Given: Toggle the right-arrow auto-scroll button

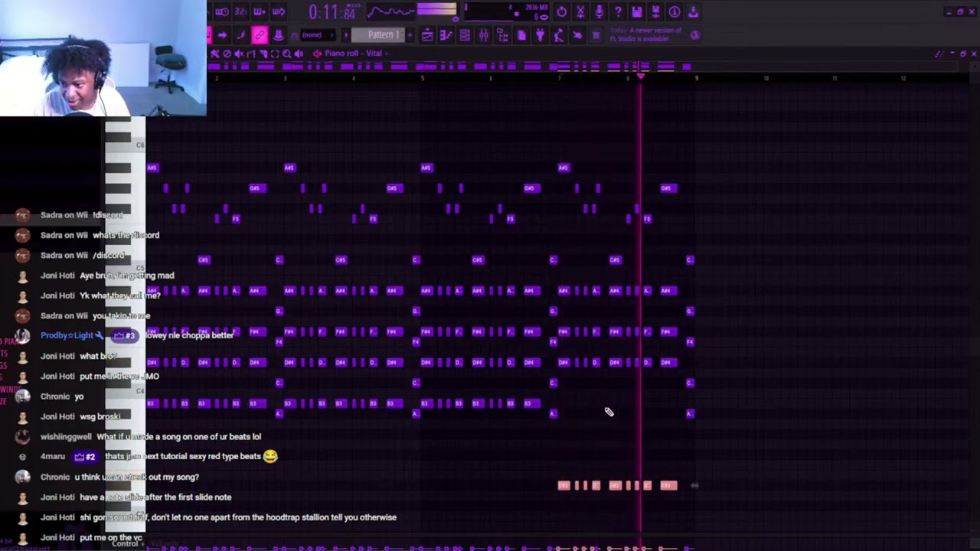Looking at the screenshot, I should 222,35.
